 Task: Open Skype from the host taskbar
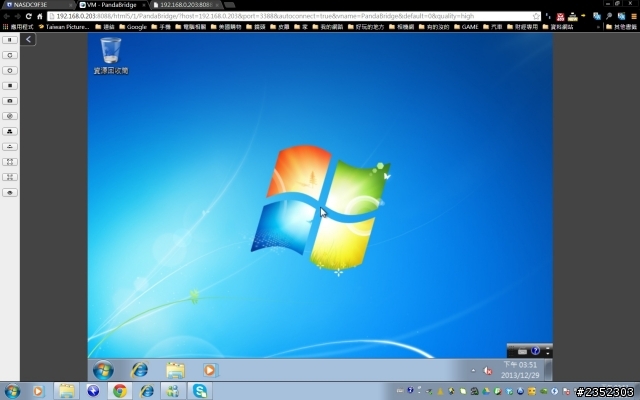pyautogui.click(x=200, y=391)
